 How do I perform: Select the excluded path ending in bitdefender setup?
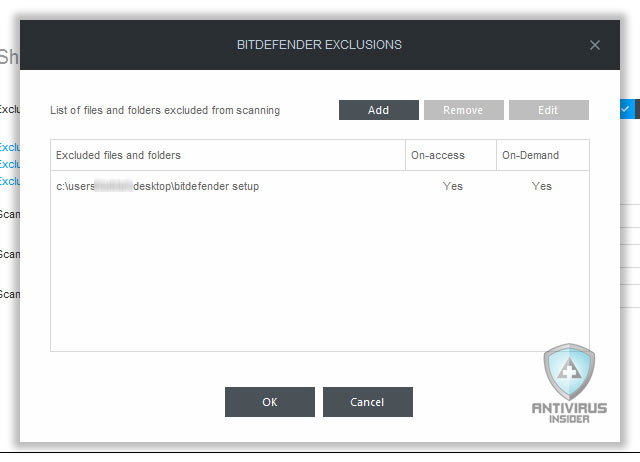(x=158, y=187)
